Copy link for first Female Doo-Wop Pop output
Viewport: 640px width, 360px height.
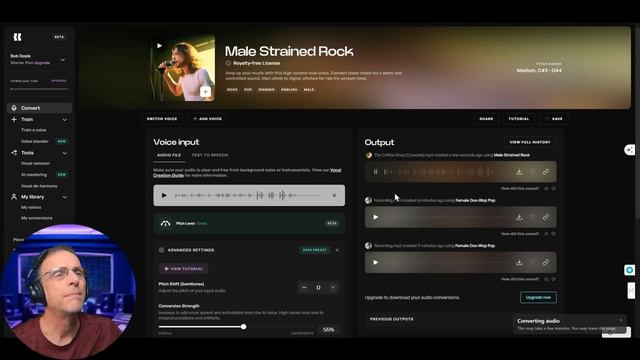546,217
